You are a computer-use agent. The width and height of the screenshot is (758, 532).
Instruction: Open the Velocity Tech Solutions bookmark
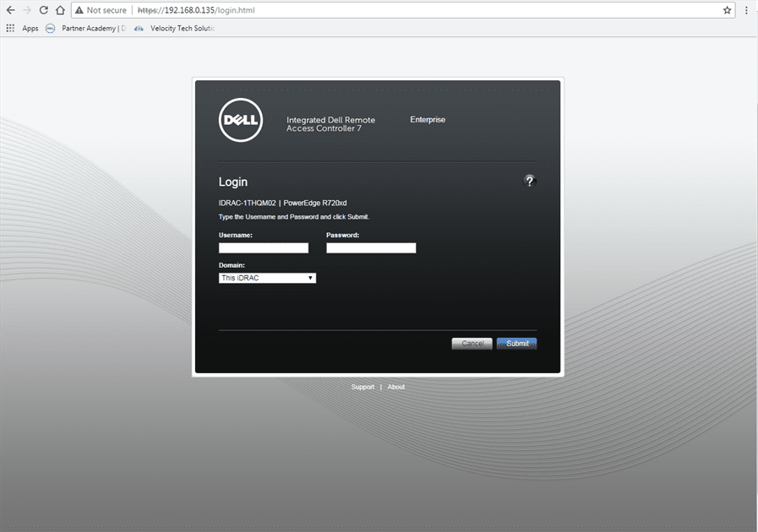coord(175,29)
